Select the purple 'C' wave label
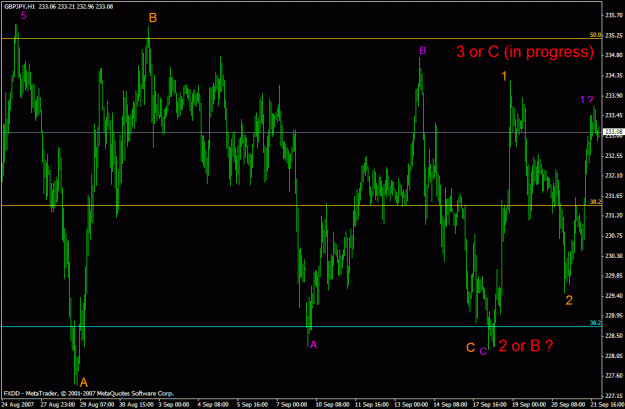 point(483,352)
